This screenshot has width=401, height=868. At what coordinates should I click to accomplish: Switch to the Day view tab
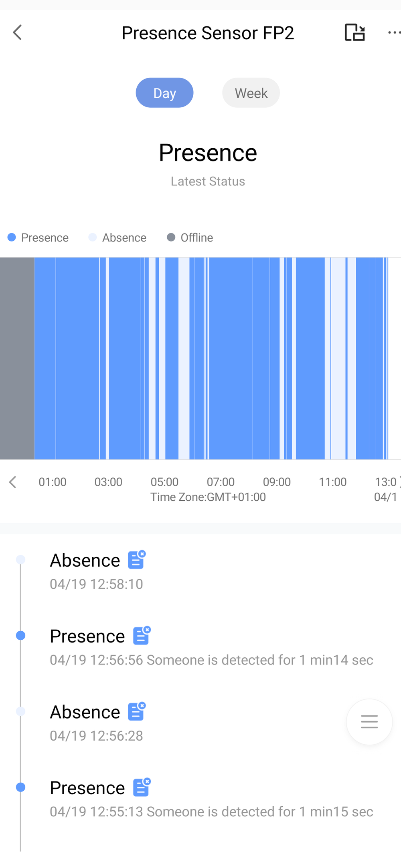pyautogui.click(x=164, y=93)
